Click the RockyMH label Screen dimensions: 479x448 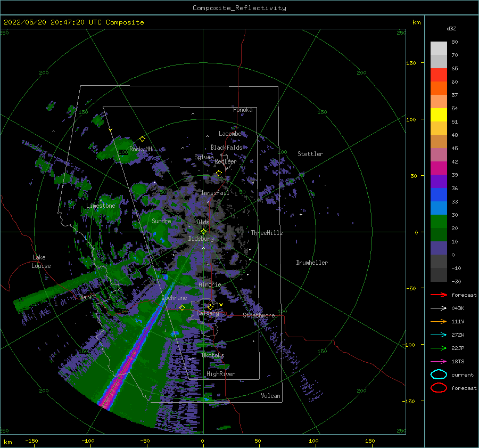click(141, 149)
